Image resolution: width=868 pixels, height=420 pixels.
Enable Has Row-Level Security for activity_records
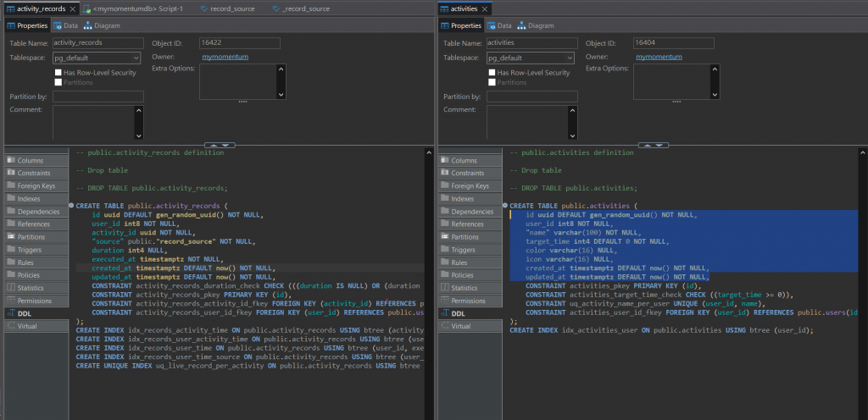tap(58, 72)
